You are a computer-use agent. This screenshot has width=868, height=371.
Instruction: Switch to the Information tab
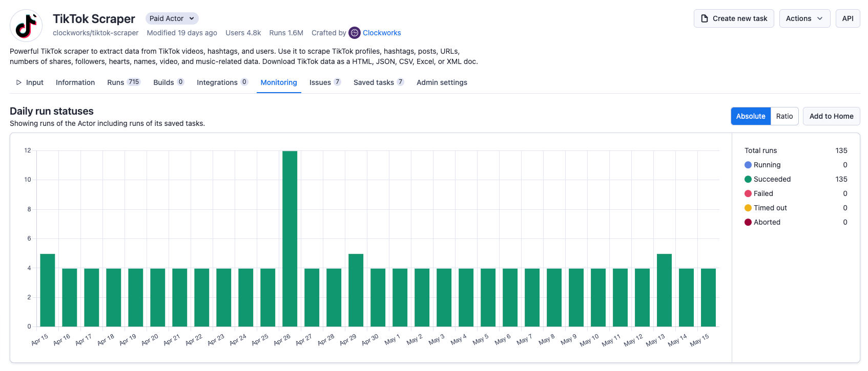[x=75, y=82]
